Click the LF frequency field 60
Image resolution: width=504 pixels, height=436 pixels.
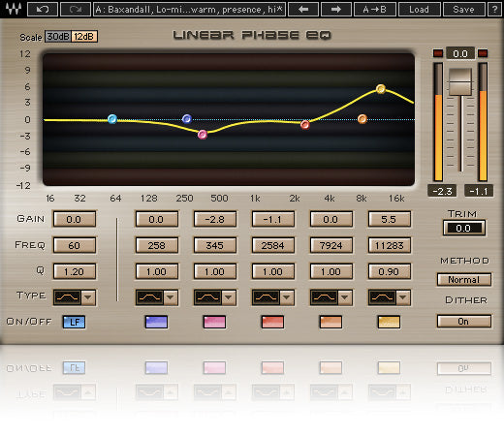click(75, 245)
